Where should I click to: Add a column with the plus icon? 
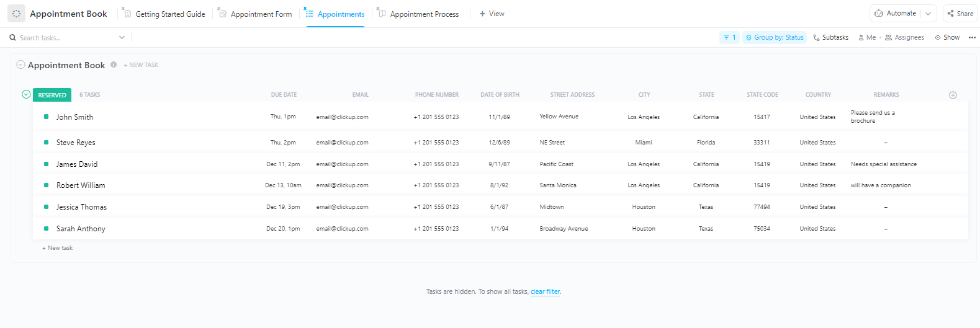click(953, 95)
